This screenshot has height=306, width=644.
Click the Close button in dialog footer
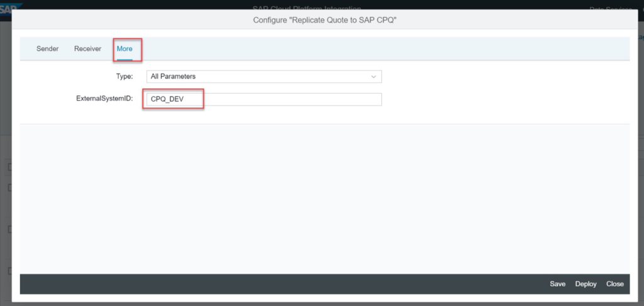click(x=615, y=284)
